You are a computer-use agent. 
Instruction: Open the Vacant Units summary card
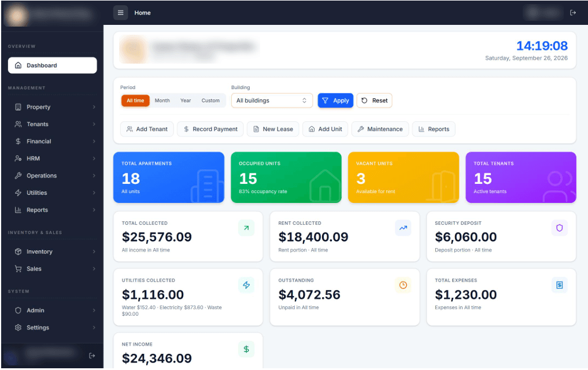coord(404,177)
